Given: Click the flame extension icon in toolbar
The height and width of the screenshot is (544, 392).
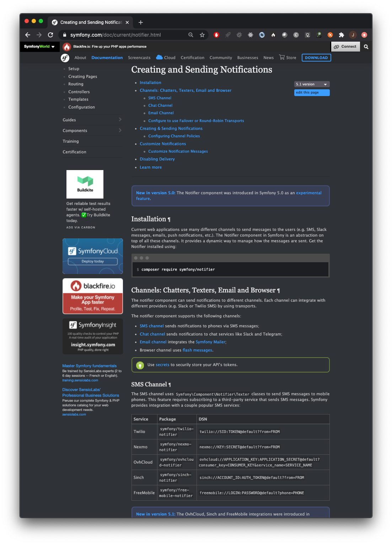Looking at the screenshot, I should [x=273, y=35].
